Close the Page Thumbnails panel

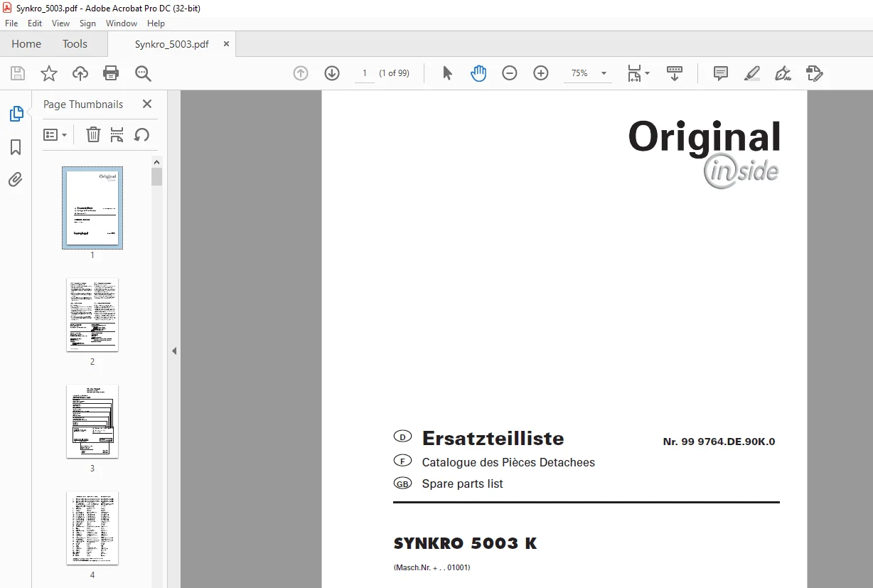147,104
